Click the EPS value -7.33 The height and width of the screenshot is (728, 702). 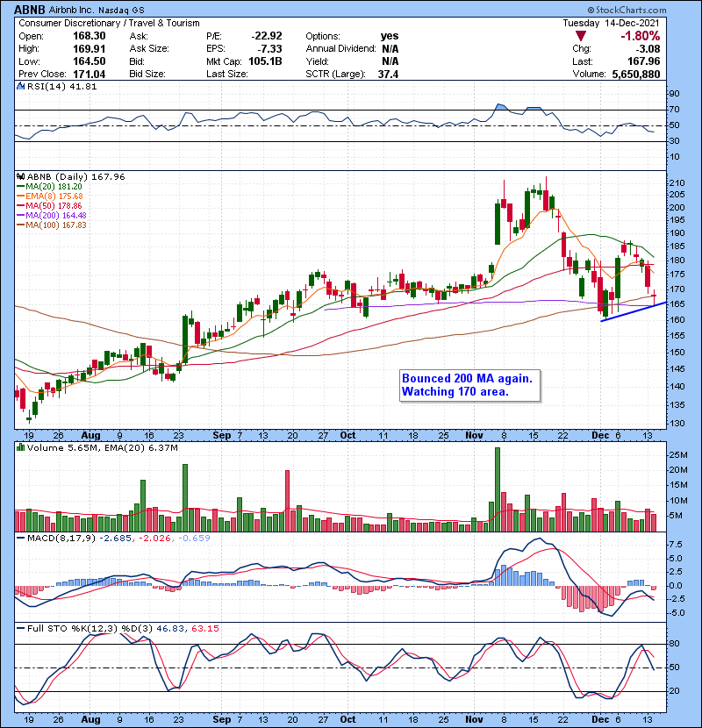click(269, 49)
